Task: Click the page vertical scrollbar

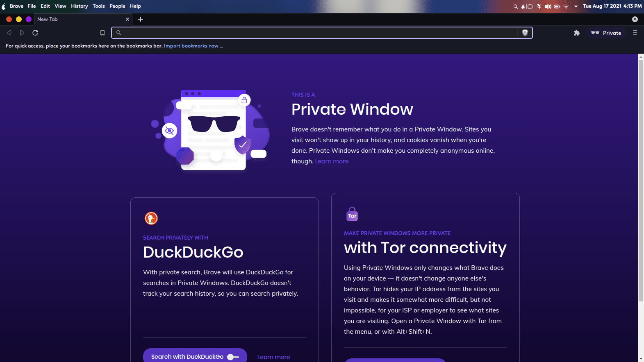Action: 641,180
